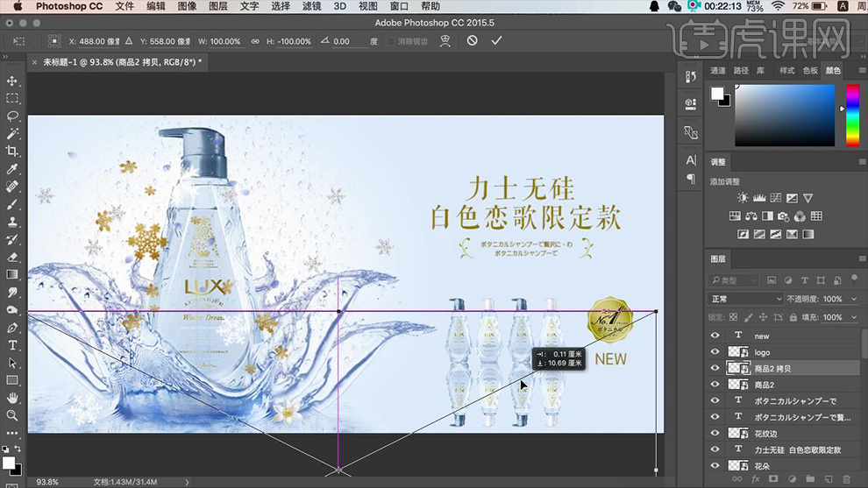
Task: Select the Move tool
Action: (11, 81)
